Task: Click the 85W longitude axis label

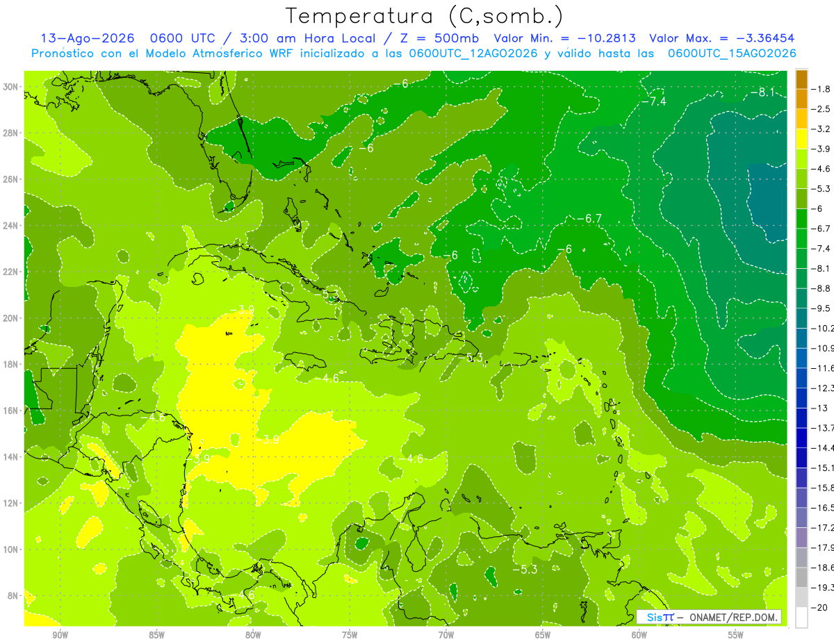Action: point(157,636)
